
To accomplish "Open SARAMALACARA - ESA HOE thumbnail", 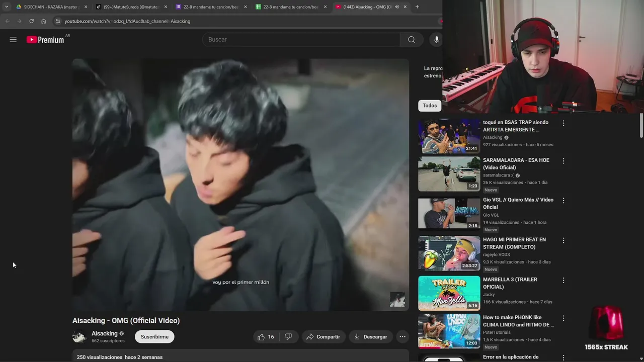I will pyautogui.click(x=449, y=174).
